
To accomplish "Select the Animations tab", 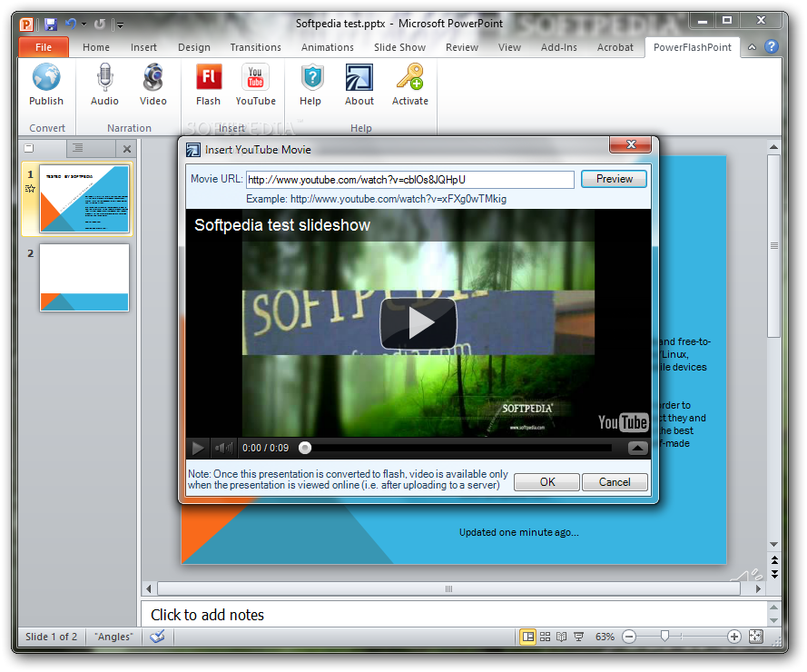I will pyautogui.click(x=328, y=47).
